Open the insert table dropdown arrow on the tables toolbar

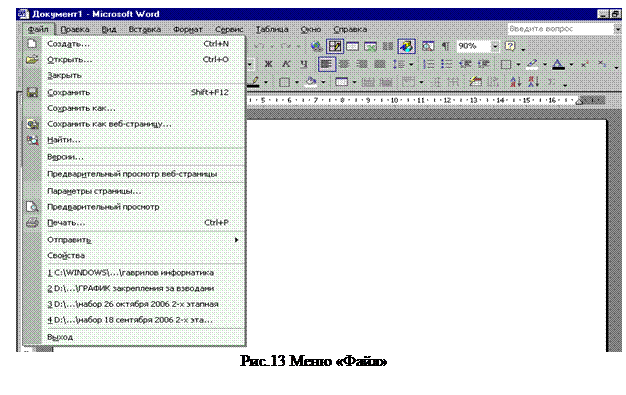[354, 82]
